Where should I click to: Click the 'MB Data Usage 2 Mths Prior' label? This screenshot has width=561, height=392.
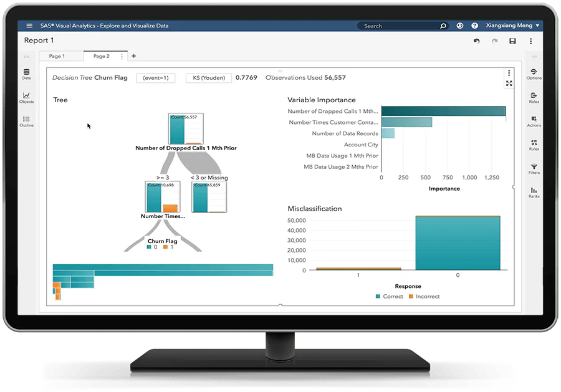(x=340, y=166)
